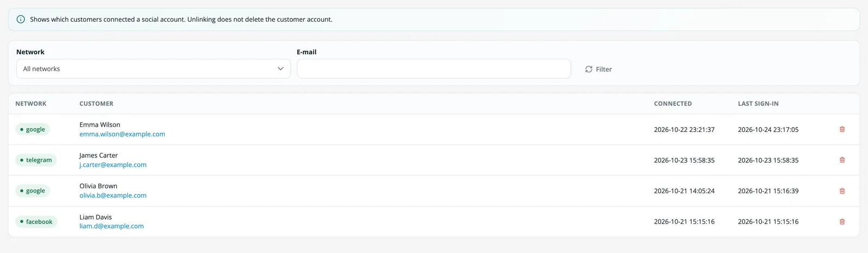Visit the liam.d@example.com customer link

(x=111, y=226)
